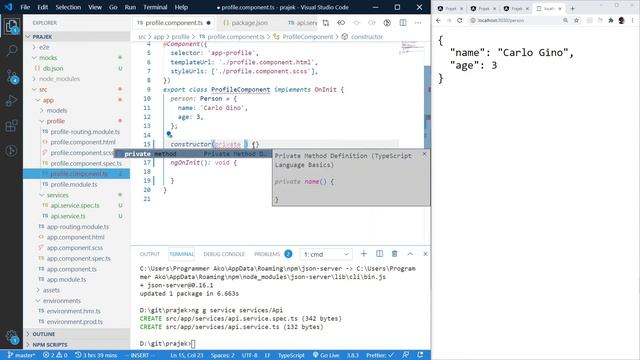This screenshot has height=360, width=640.
Task: Expand the assets folder
Action: point(51,290)
